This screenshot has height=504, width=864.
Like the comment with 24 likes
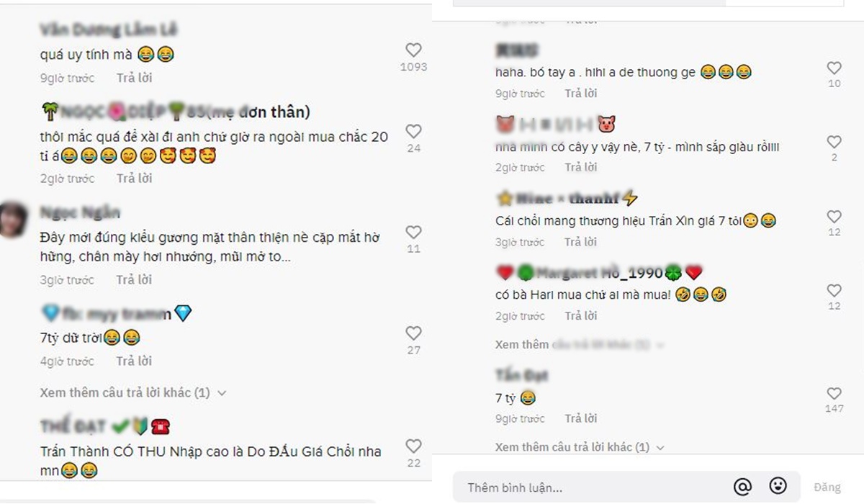pyautogui.click(x=413, y=131)
